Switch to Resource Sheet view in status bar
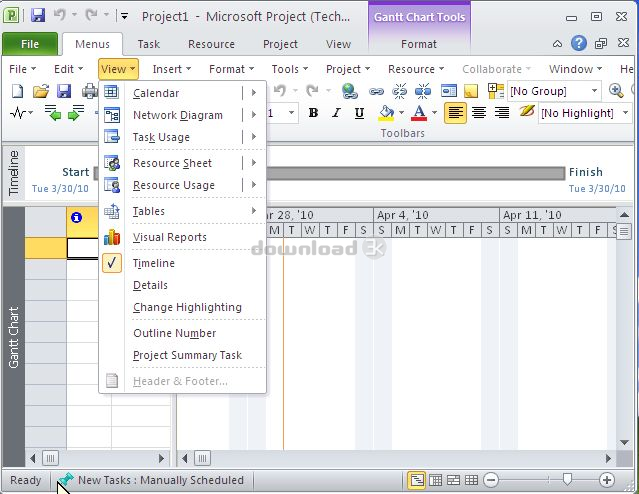 click(472, 480)
